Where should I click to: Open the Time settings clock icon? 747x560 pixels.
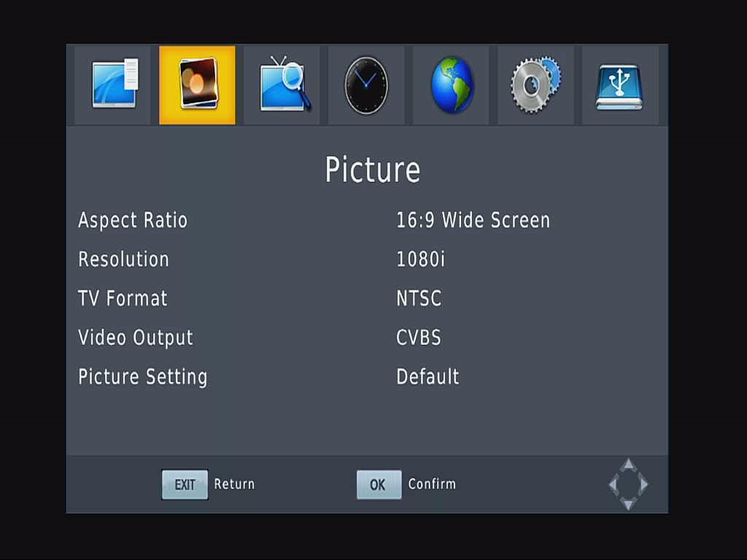(366, 85)
